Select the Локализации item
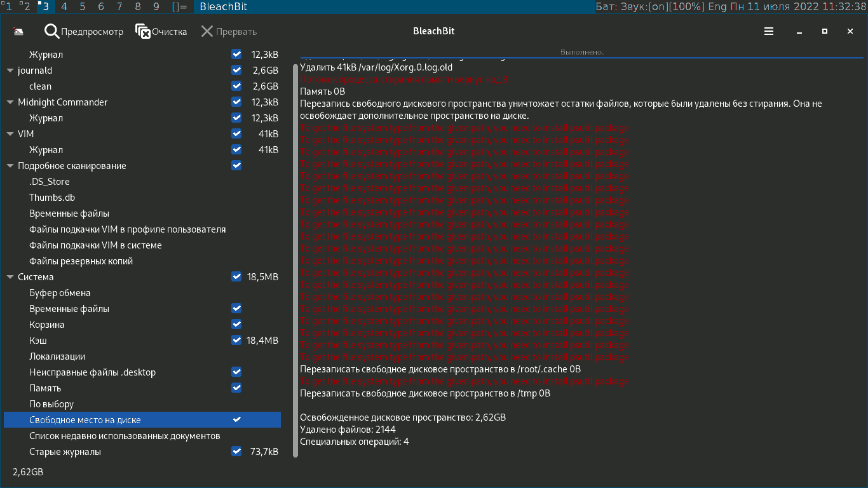Image resolution: width=868 pixels, height=488 pixels. [x=57, y=356]
